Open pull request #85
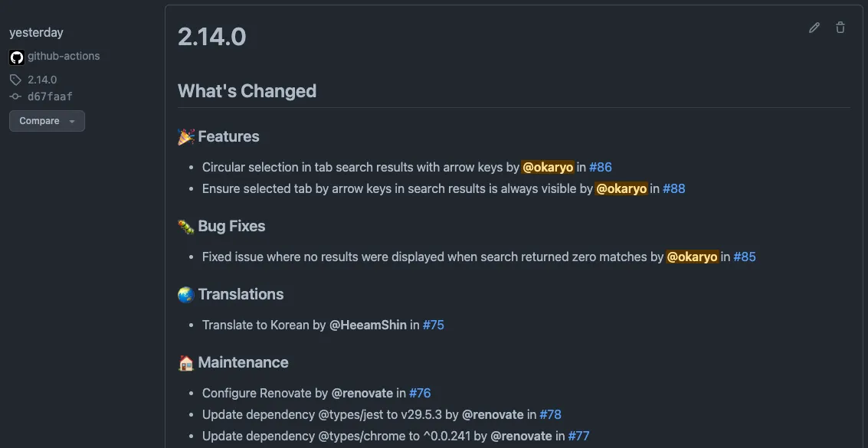 (x=745, y=257)
